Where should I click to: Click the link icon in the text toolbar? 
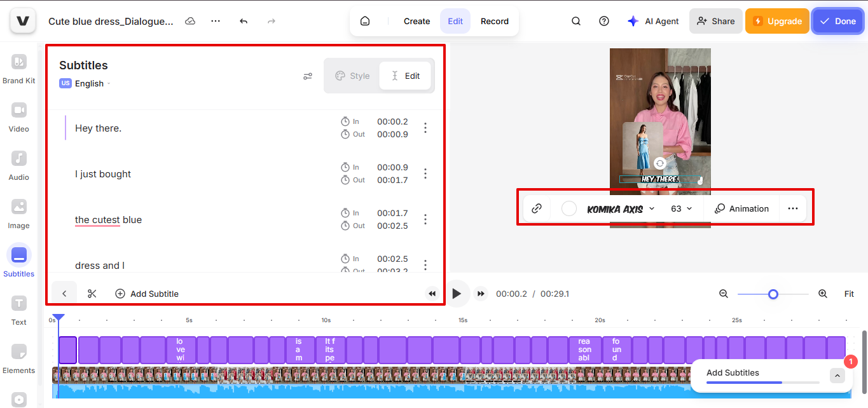pyautogui.click(x=536, y=208)
